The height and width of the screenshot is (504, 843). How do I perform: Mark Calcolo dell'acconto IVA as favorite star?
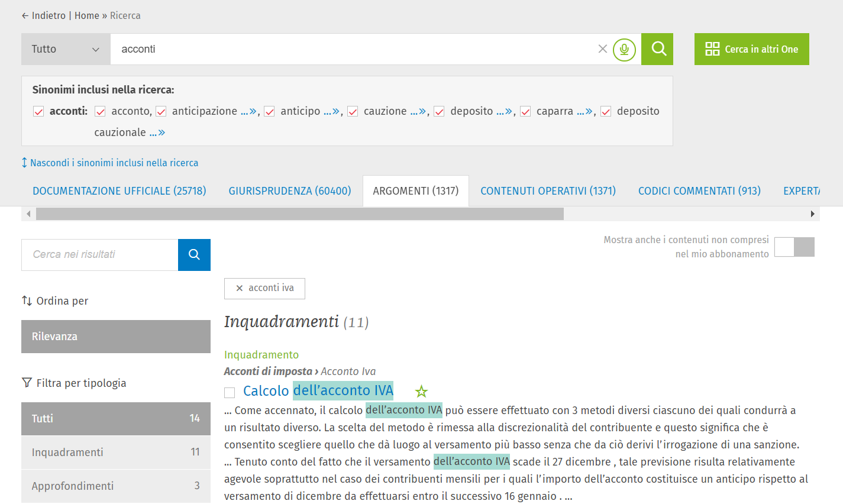click(421, 392)
